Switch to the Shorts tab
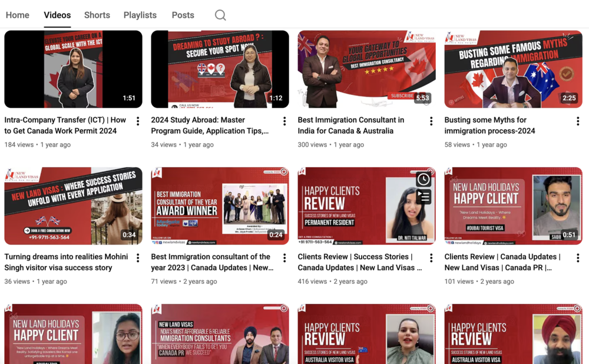The width and height of the screenshot is (589, 364). point(97,15)
